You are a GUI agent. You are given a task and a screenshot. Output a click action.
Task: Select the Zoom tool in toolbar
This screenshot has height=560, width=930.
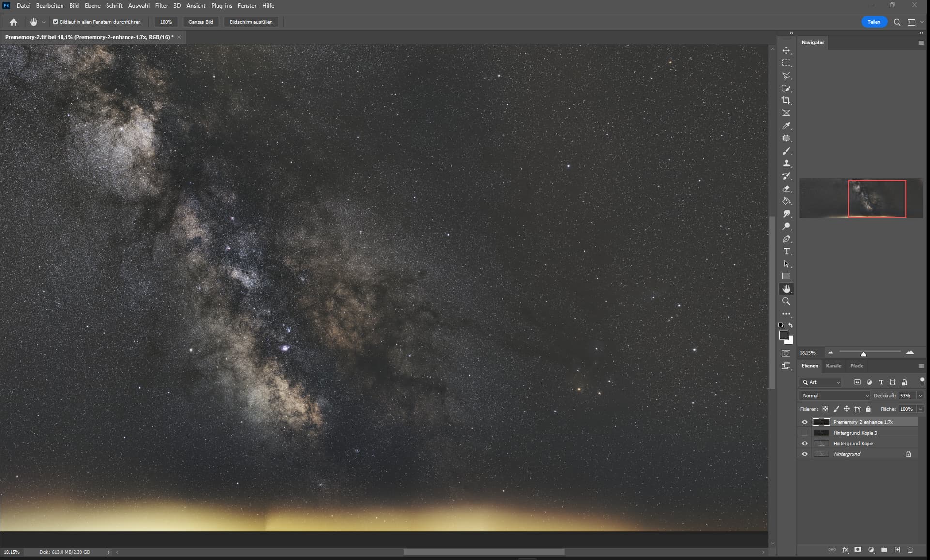pyautogui.click(x=786, y=301)
